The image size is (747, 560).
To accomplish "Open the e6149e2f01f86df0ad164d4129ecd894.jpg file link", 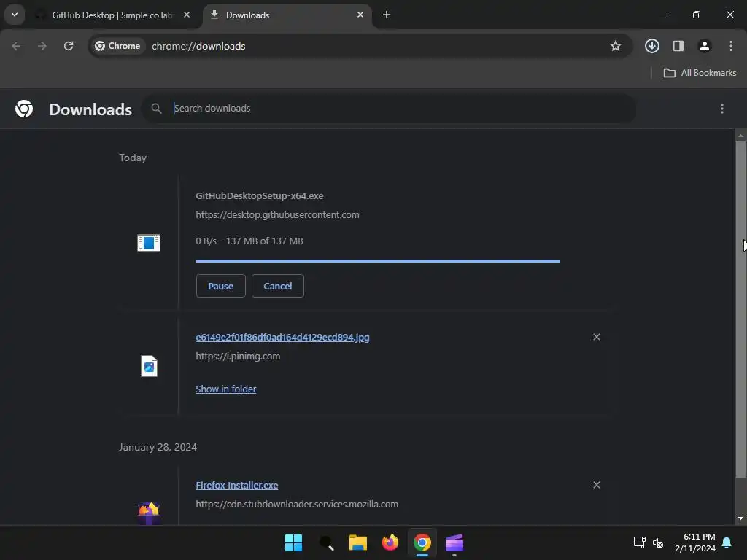I will 282,337.
